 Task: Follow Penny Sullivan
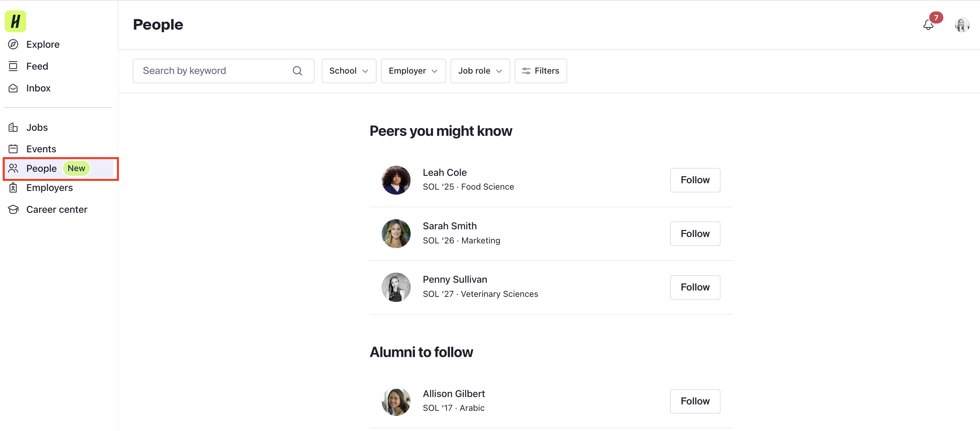(x=695, y=287)
